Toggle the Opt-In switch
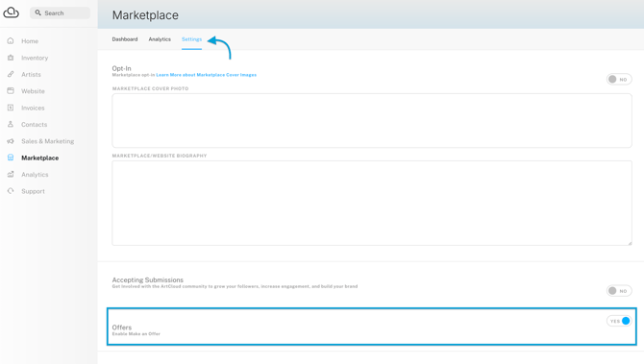Image resolution: width=644 pixels, height=364 pixels. click(619, 79)
